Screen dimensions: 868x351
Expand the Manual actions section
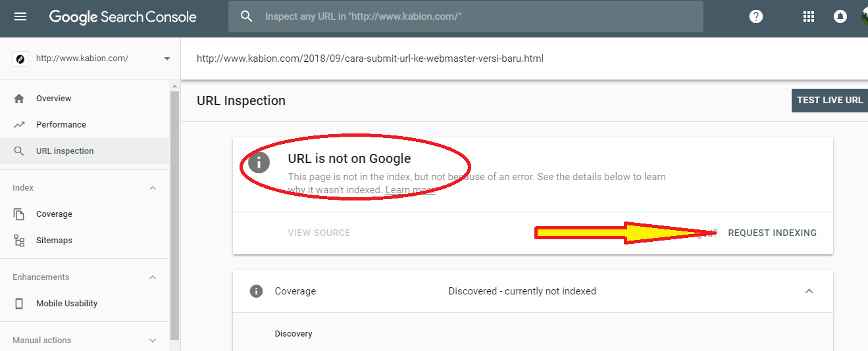point(153,340)
